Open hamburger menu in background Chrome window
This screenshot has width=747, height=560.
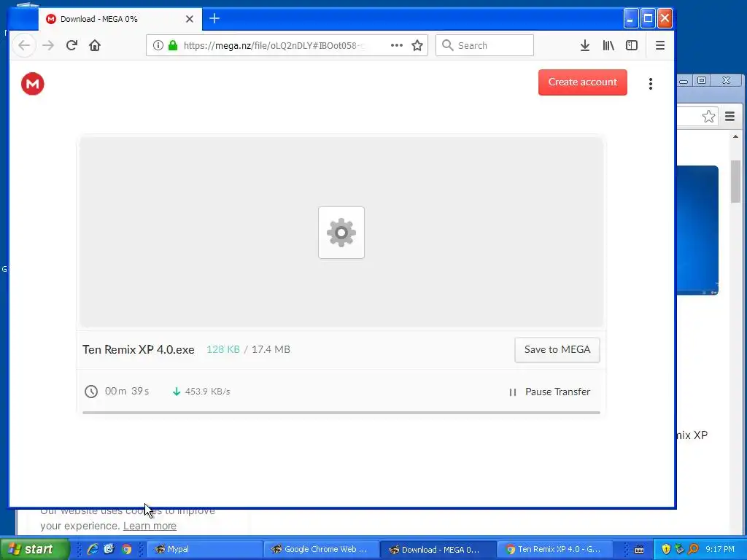pyautogui.click(x=729, y=116)
